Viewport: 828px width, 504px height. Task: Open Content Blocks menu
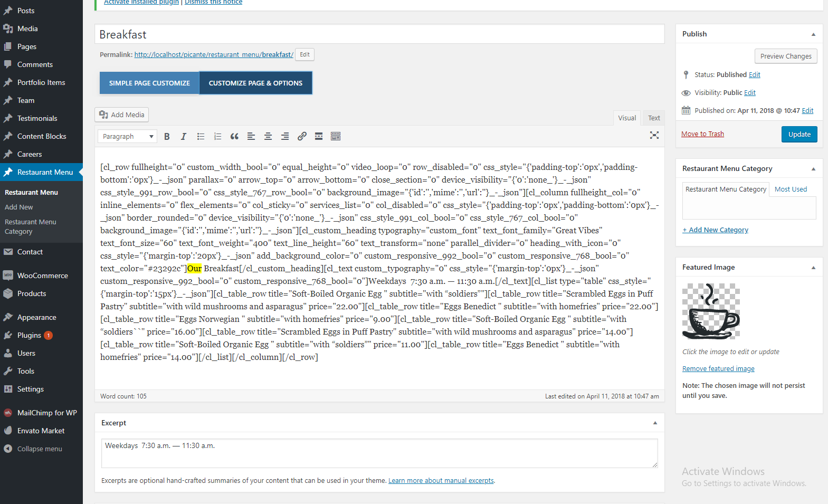tap(41, 136)
